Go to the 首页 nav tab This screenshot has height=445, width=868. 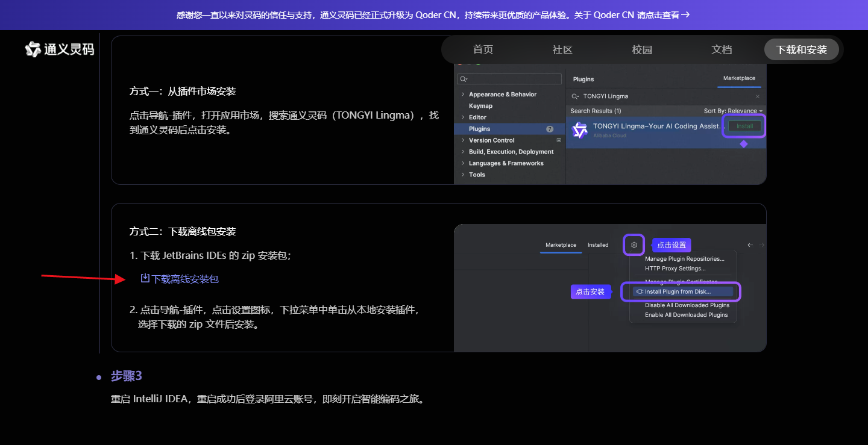click(483, 49)
